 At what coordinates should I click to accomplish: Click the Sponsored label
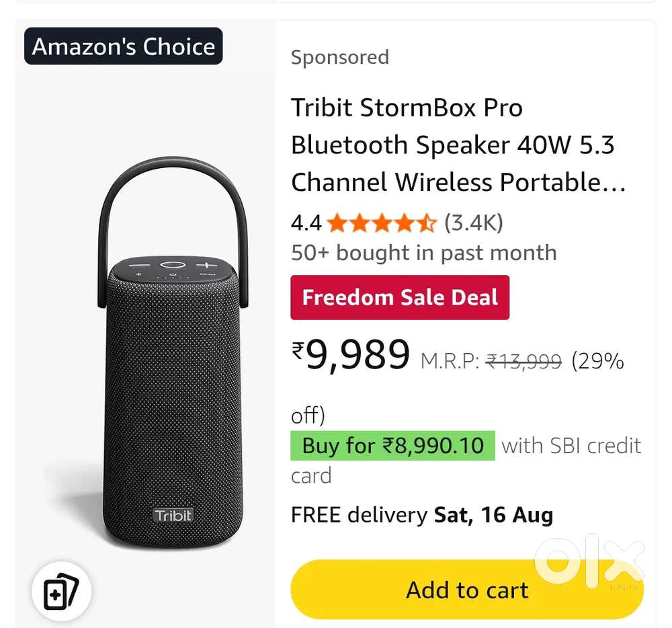tap(339, 57)
